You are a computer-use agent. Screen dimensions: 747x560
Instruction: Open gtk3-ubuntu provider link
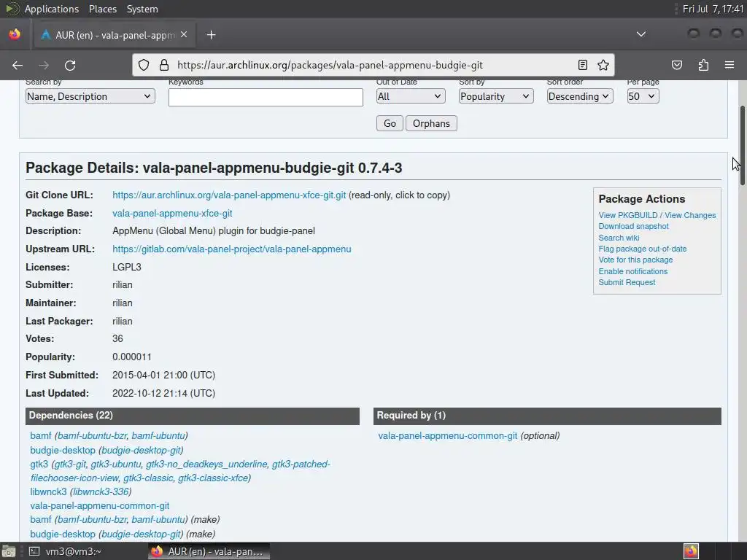coord(116,464)
